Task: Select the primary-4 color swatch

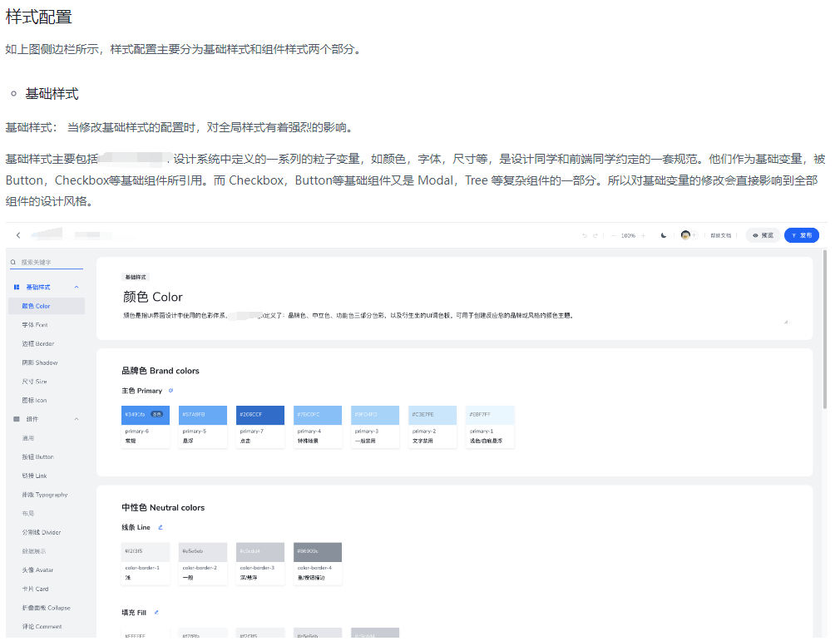Action: (318, 427)
